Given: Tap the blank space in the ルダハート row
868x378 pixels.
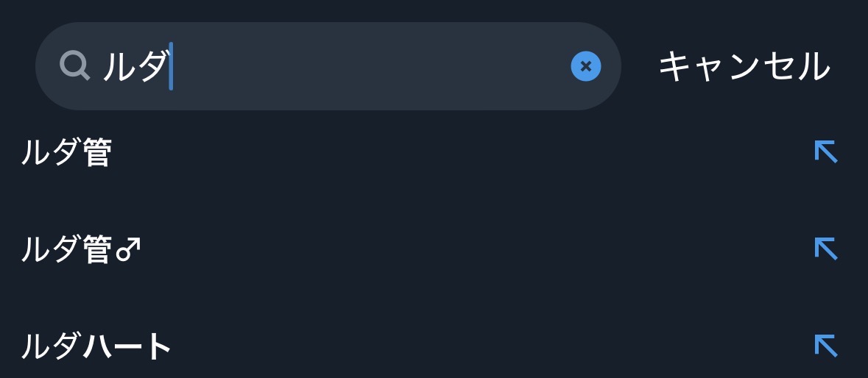Looking at the screenshot, I should click(x=442, y=347).
